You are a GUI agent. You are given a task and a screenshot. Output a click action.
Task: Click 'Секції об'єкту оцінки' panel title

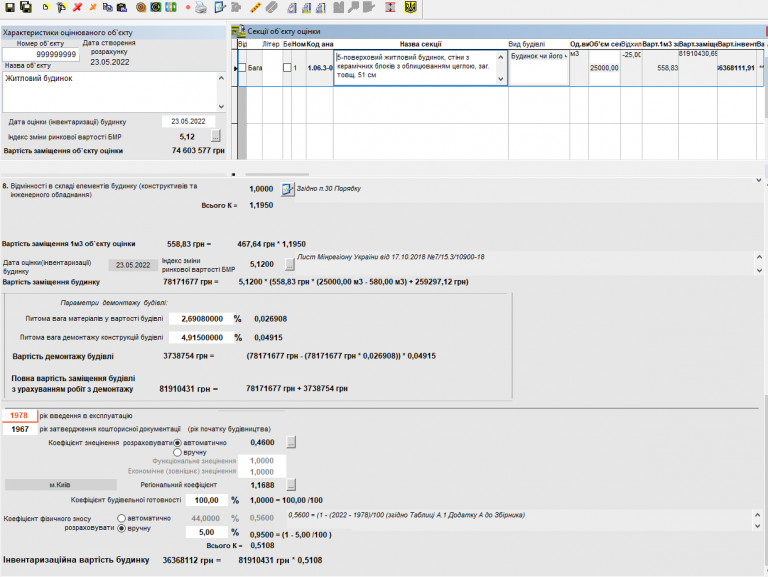tap(284, 31)
